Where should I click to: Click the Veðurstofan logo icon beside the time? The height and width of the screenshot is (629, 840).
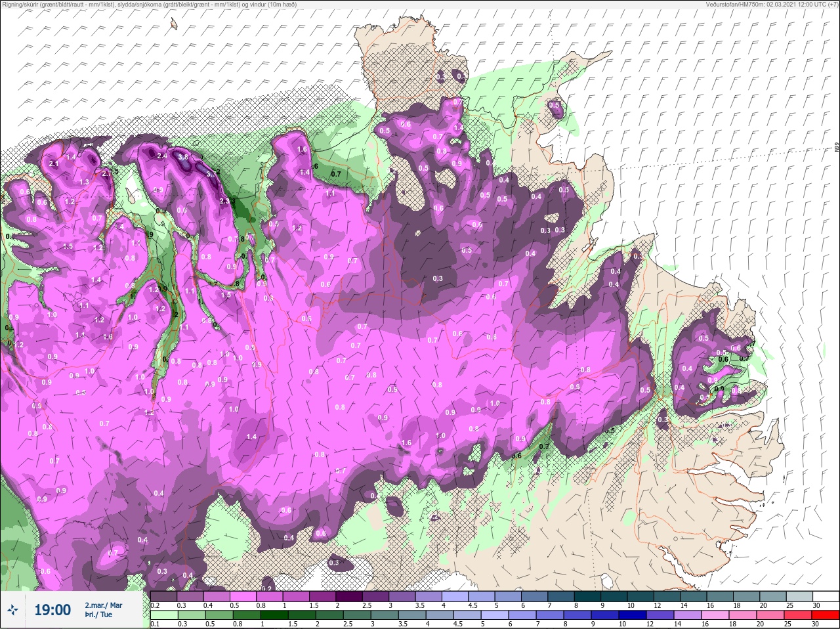click(12, 611)
